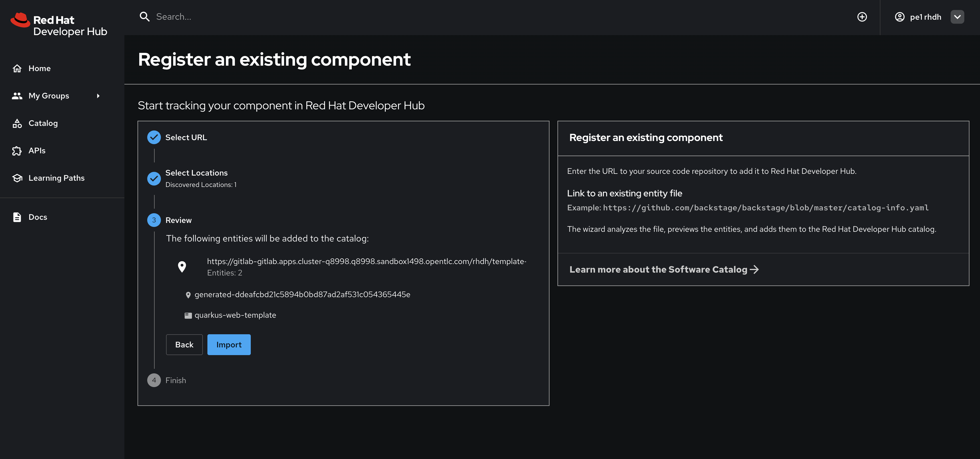Expand the My Groups submenu arrow

[x=98, y=96]
